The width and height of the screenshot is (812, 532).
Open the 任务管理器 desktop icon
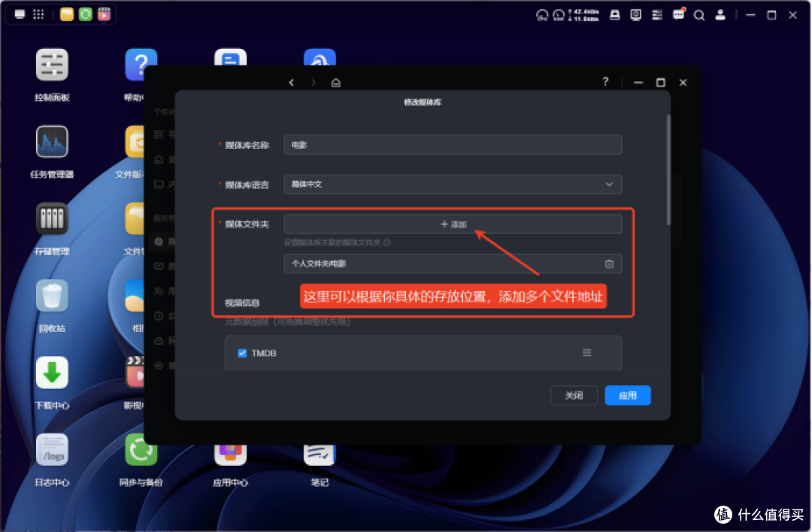pyautogui.click(x=52, y=141)
